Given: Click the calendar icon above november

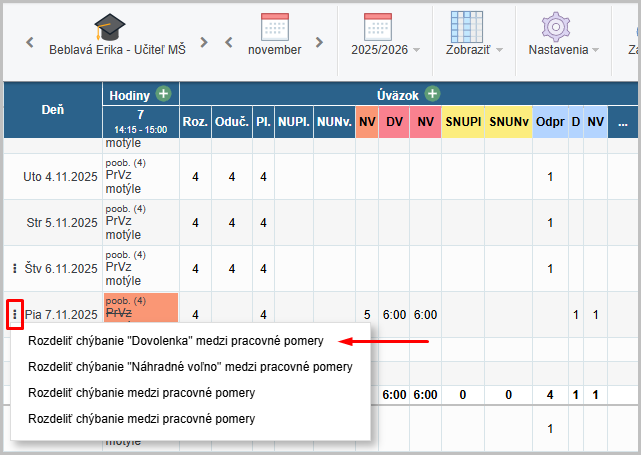Looking at the screenshot, I should point(274,26).
